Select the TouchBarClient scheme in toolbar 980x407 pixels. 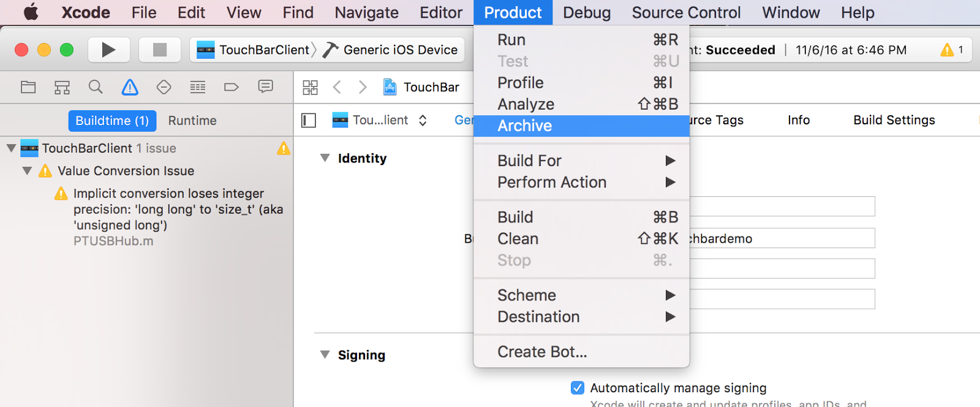[253, 50]
